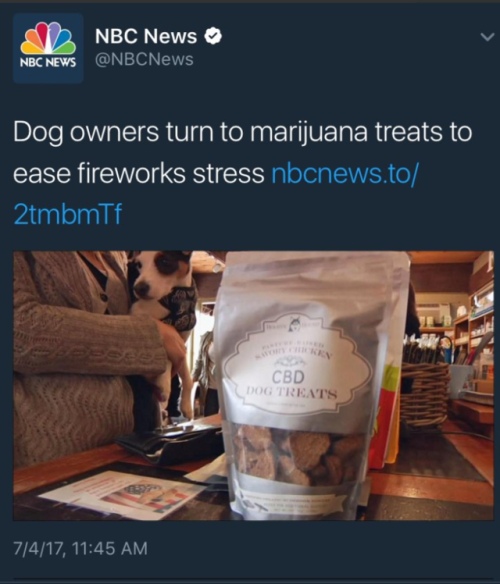Expand the tweet options chevron
This screenshot has width=500, height=584.
(487, 37)
